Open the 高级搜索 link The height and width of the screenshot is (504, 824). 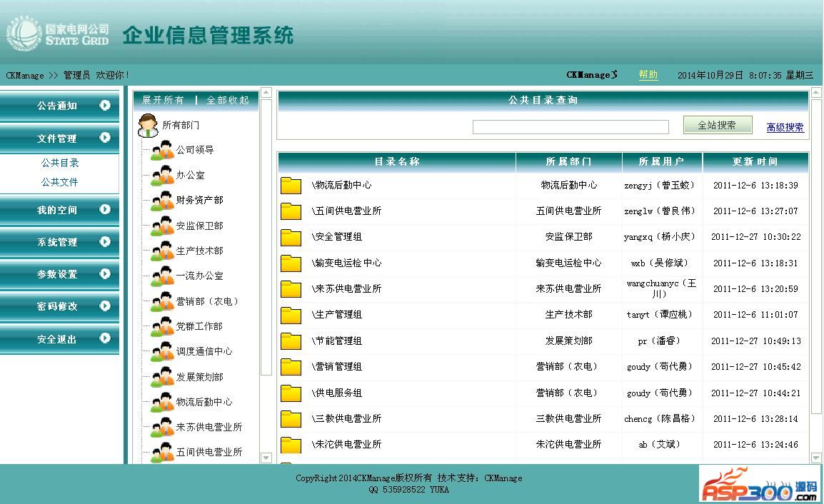pos(785,127)
